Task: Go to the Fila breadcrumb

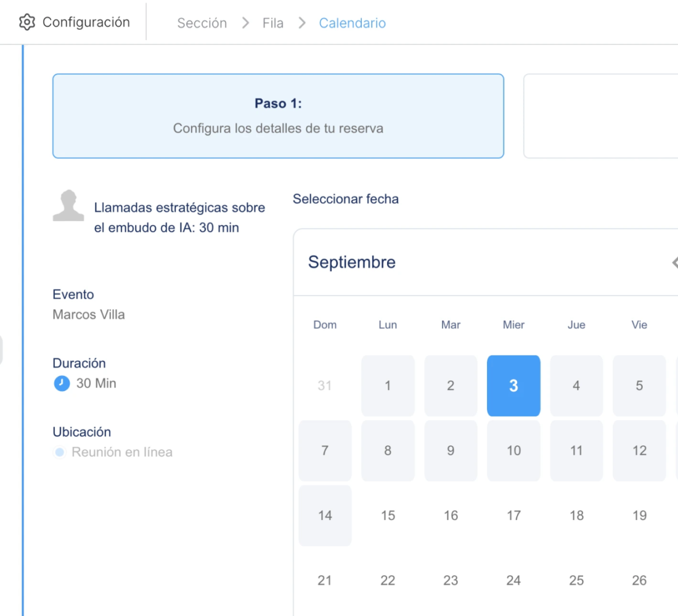Action: 272,23
